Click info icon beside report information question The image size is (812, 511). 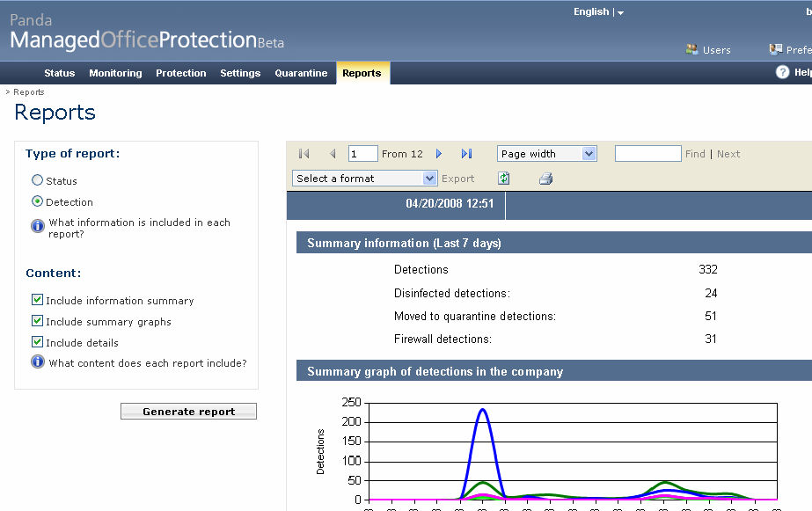[x=37, y=226]
